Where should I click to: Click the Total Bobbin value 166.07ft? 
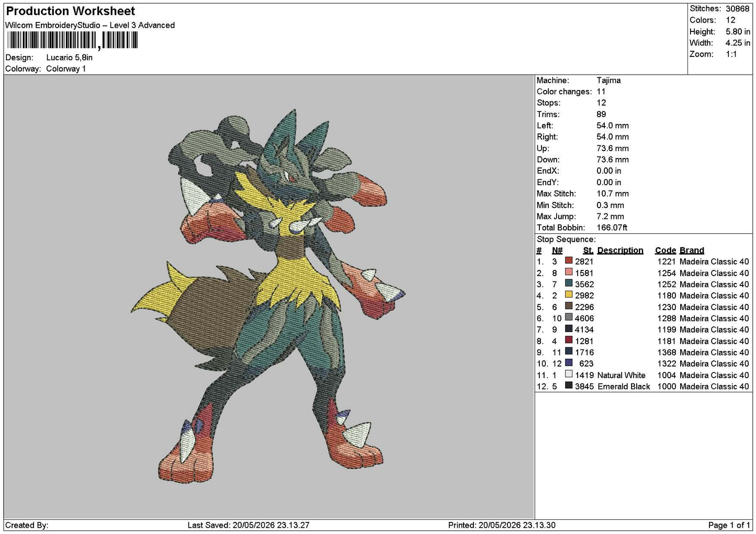click(x=612, y=228)
